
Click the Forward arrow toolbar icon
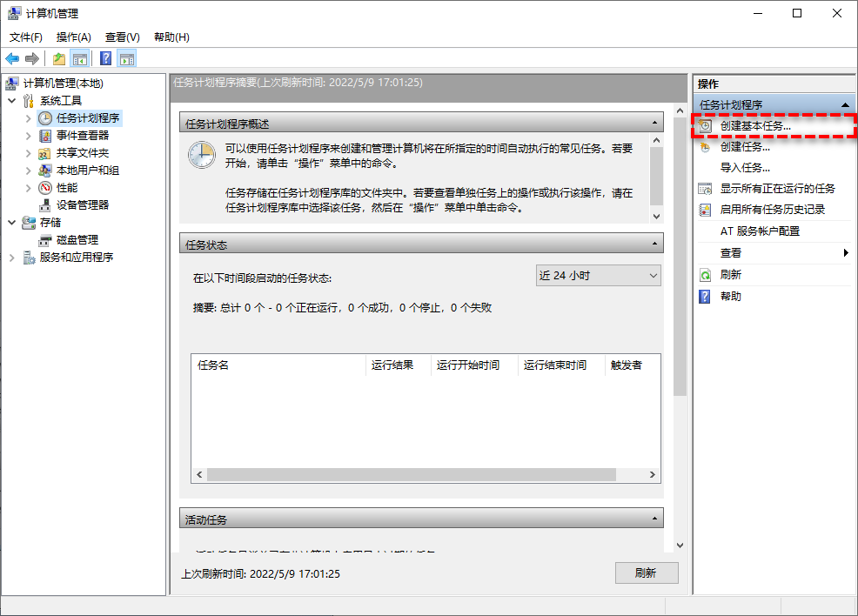[32, 58]
